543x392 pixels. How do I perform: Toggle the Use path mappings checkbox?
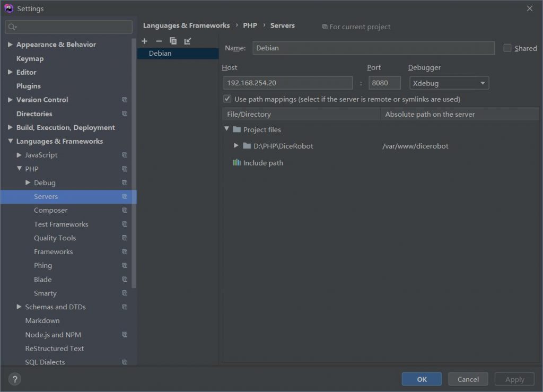(x=227, y=99)
